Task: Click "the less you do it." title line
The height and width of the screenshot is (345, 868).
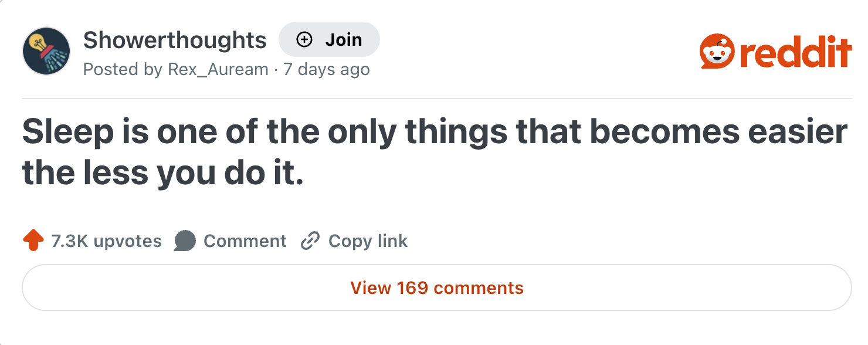Action: coord(163,174)
